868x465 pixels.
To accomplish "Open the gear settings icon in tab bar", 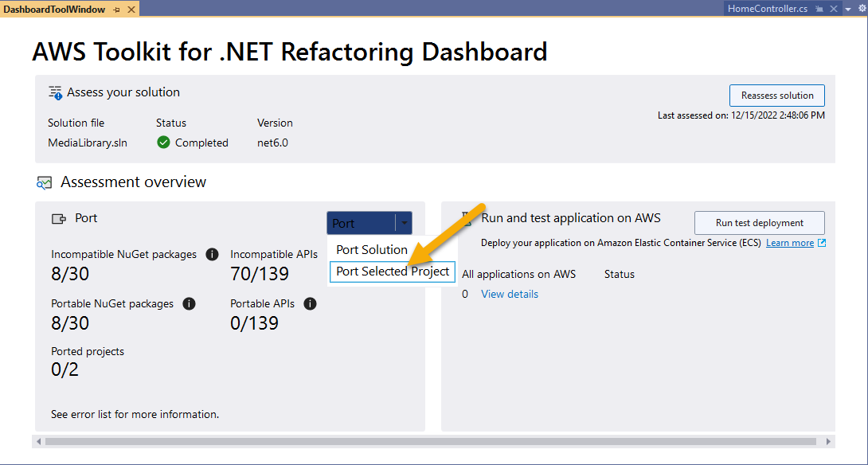I will tap(862, 9).
